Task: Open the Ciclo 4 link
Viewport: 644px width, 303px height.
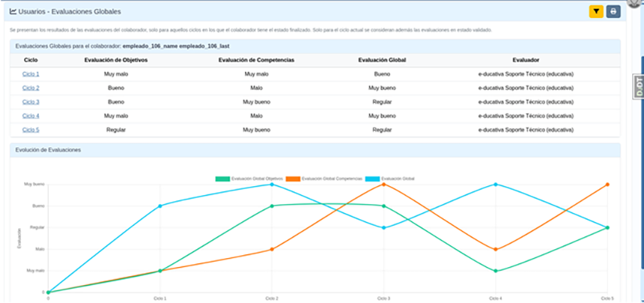Action: [31, 116]
